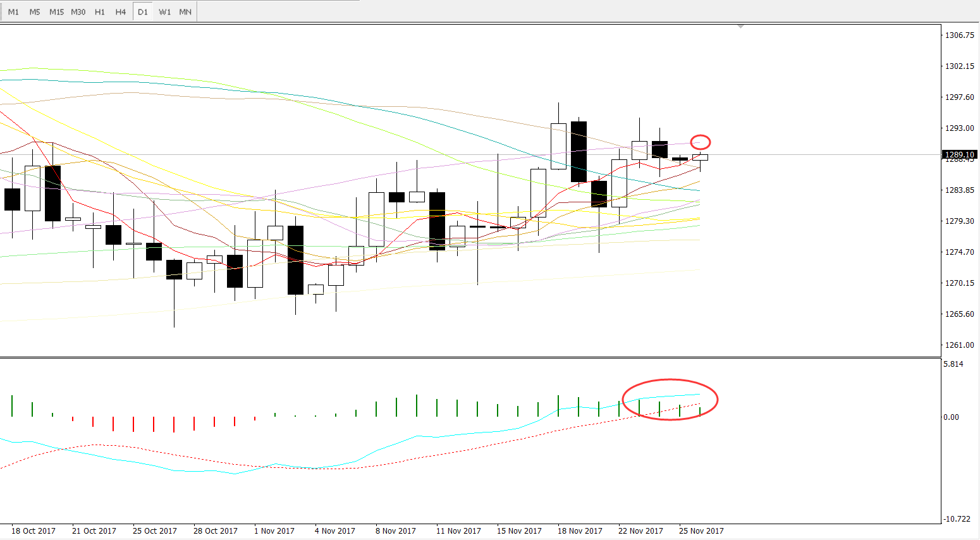Click the 18 Nov 2017 date label
The height and width of the screenshot is (540, 980).
point(580,531)
